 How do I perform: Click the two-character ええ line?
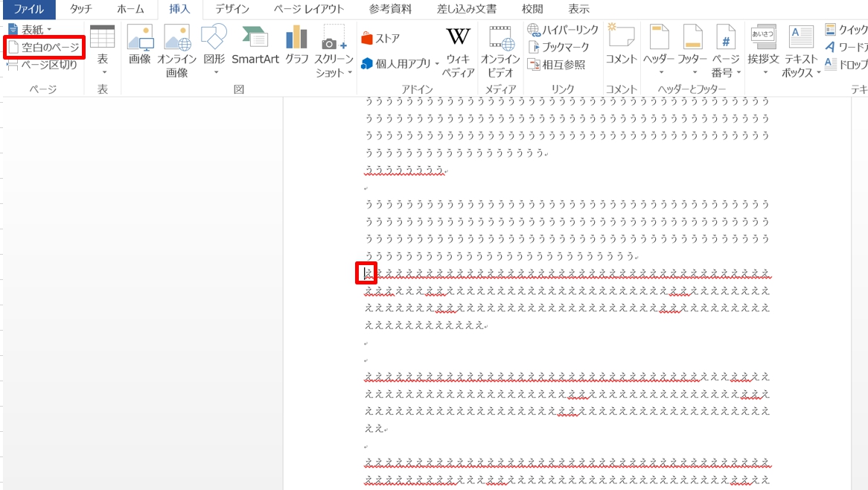pos(374,428)
